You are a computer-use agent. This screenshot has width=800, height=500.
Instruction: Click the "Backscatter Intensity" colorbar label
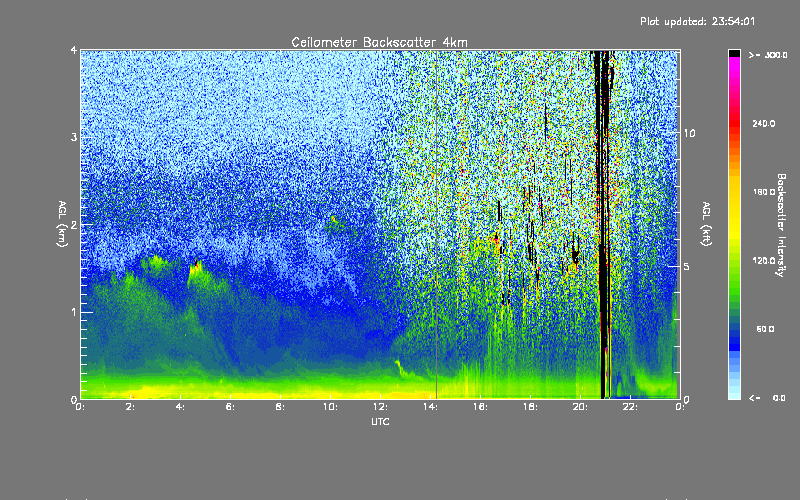[x=781, y=225]
